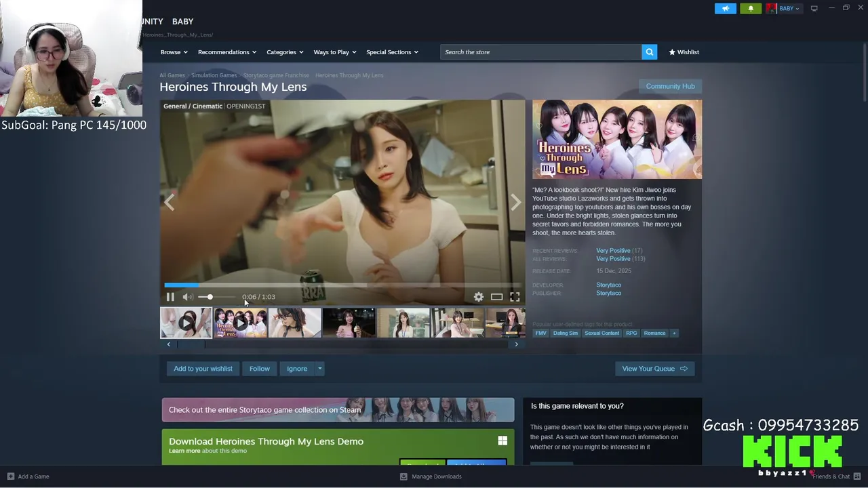Select the fourth screenshot thumbnail
This screenshot has width=868, height=488.
(349, 323)
